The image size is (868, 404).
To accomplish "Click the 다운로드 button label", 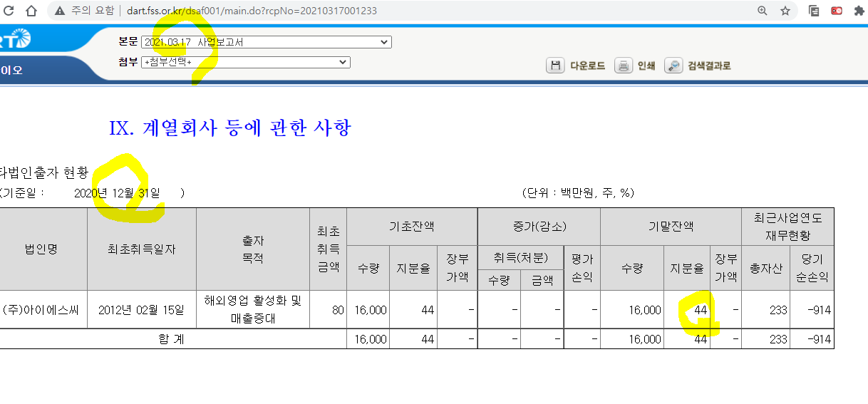I will [587, 66].
